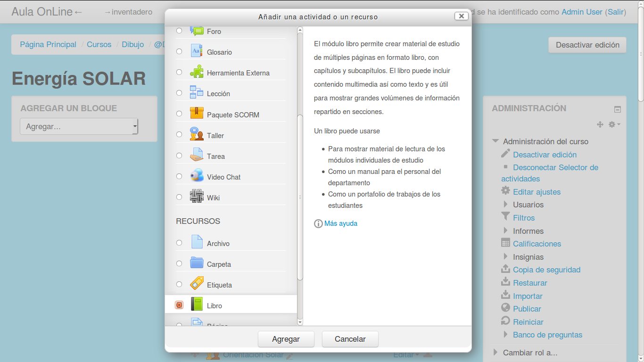Select the Archivo radio button

179,242
